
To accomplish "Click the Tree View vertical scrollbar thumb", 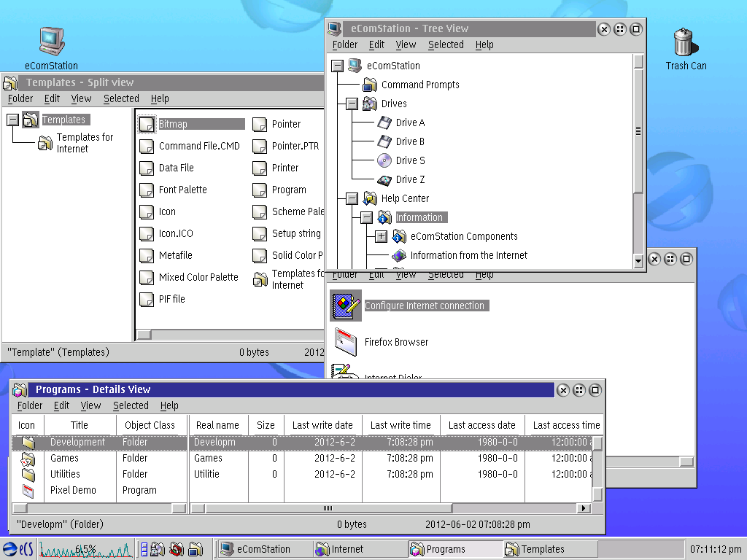I will coord(638,131).
